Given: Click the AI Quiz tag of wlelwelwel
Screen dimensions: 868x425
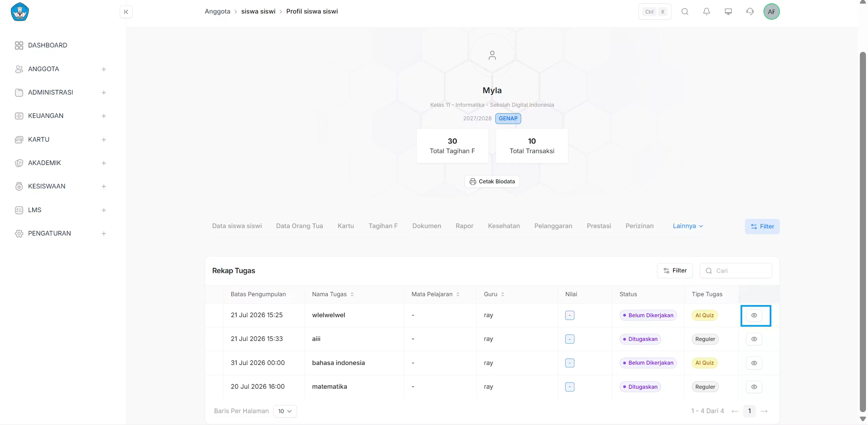Looking at the screenshot, I should [x=704, y=315].
